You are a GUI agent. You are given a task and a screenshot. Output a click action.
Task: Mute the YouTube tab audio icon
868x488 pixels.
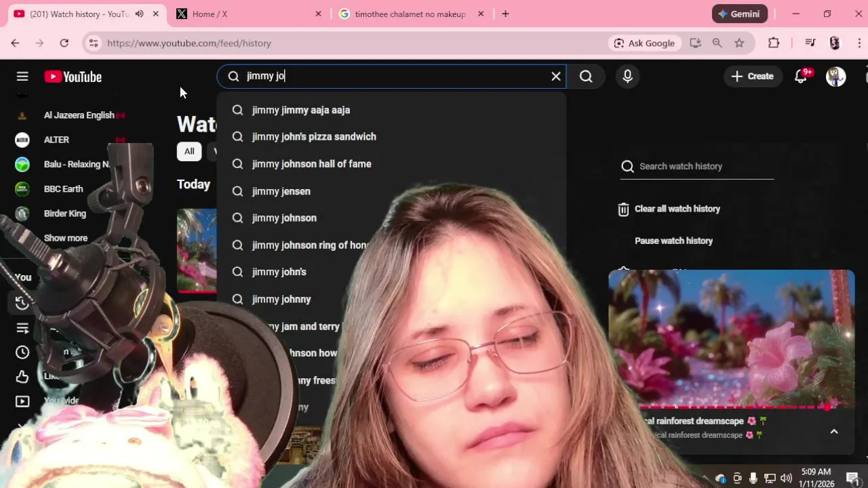tap(140, 14)
